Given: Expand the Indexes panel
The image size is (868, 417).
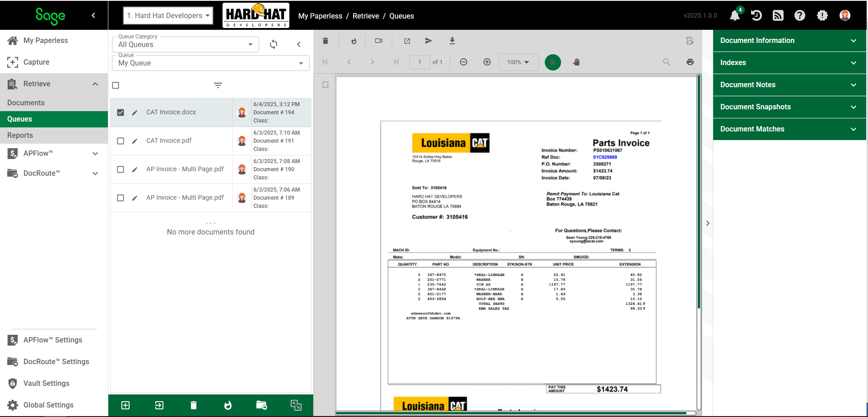Looking at the screenshot, I should coord(789,63).
